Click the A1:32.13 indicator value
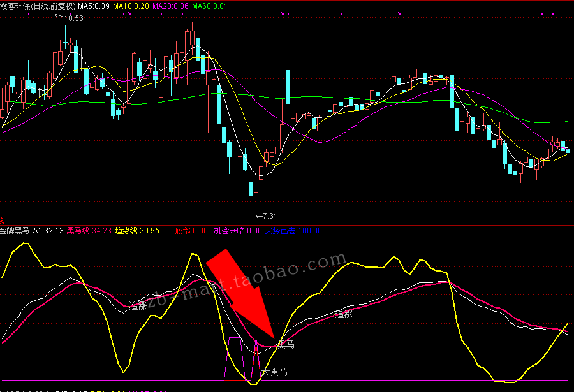 click(x=48, y=231)
